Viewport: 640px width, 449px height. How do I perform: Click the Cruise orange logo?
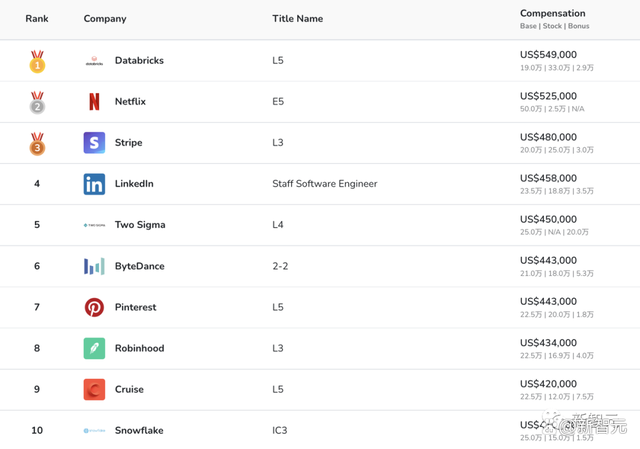pos(94,389)
